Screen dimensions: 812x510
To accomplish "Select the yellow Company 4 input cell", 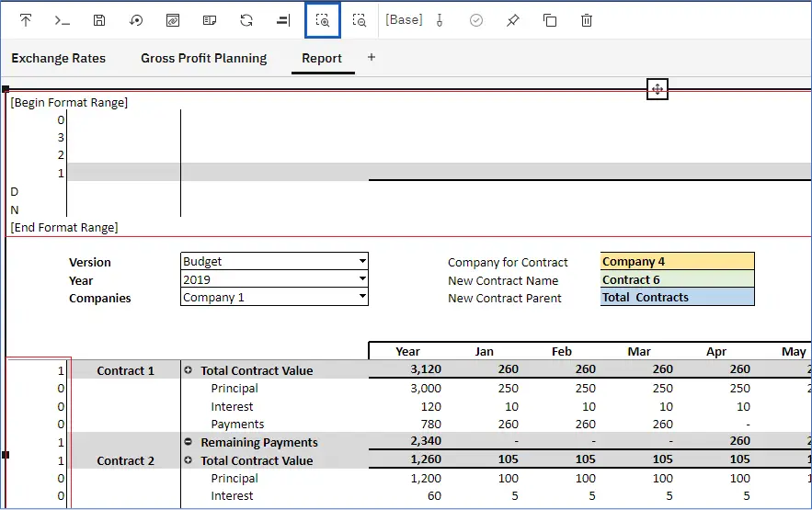I will [677, 262].
